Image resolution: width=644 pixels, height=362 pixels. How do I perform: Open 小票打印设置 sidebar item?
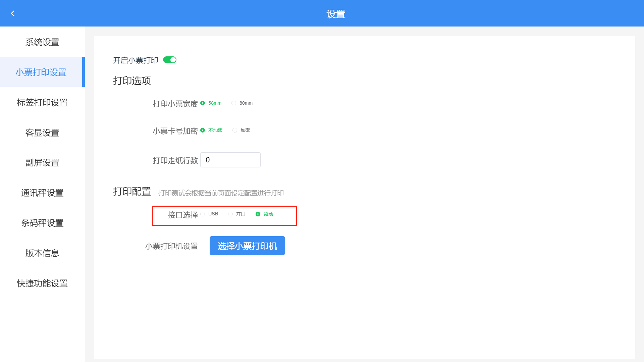coord(41,72)
